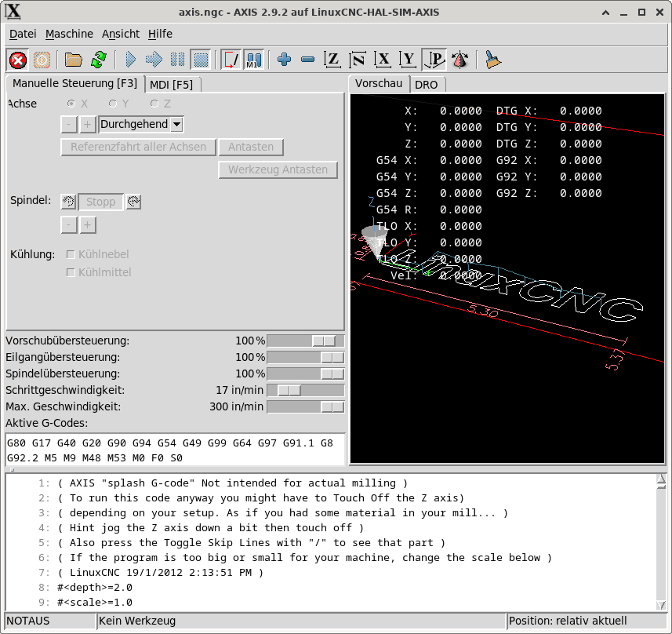672x634 pixels.
Task: Switch to Manuelle Steuerung [F3] tab
Action: click(x=75, y=83)
